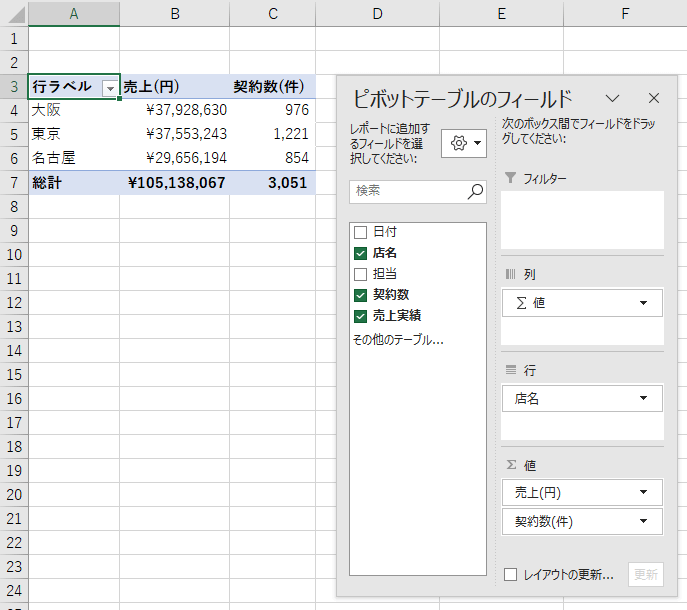
Task: Select column B header
Action: [x=174, y=13]
